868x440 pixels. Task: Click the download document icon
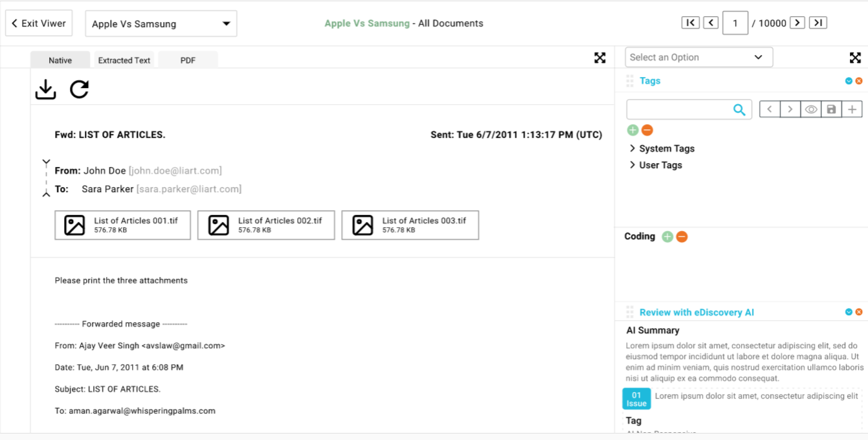point(45,89)
